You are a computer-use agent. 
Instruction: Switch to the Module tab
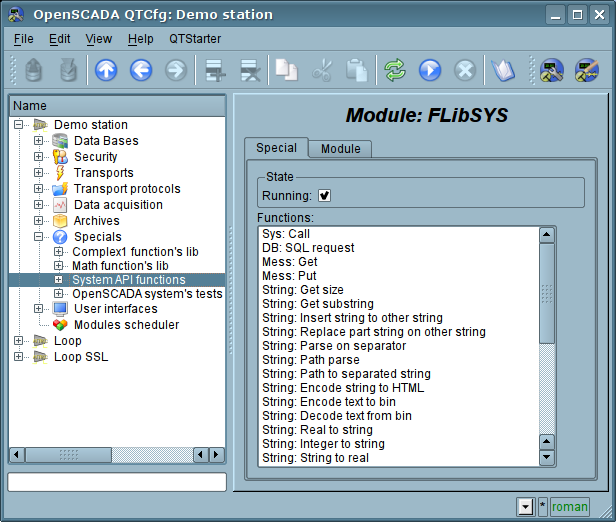click(340, 149)
